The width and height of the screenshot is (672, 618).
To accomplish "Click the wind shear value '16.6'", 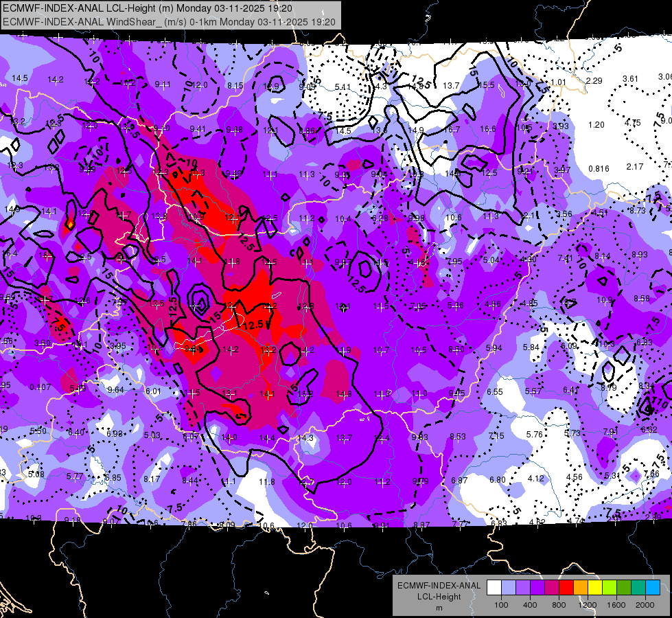I will tap(488, 128).
